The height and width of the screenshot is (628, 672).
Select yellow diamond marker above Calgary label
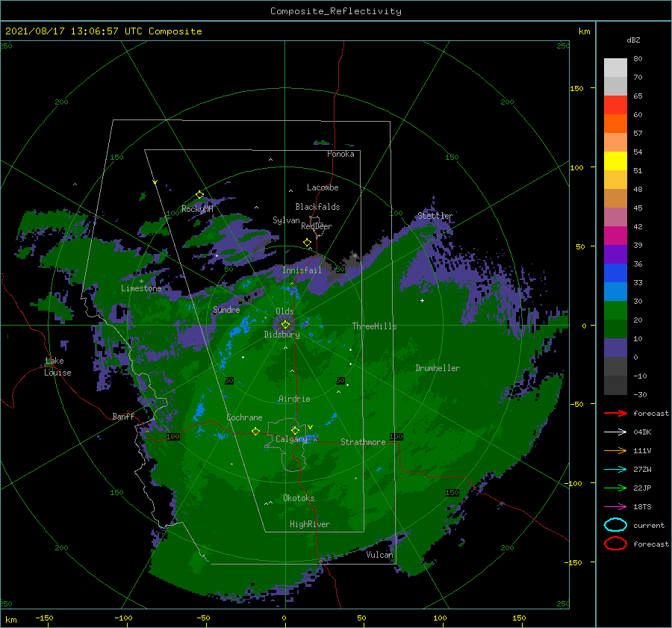[295, 430]
